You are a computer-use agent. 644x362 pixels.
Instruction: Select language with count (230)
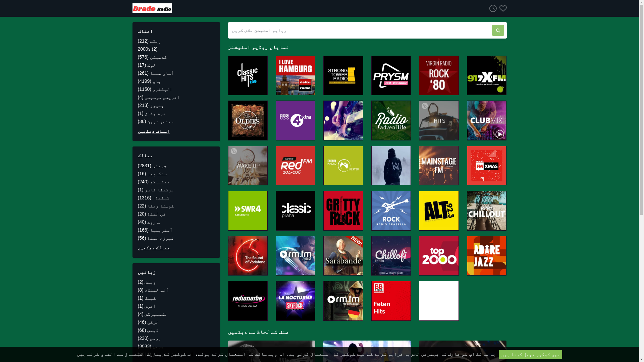(x=149, y=338)
